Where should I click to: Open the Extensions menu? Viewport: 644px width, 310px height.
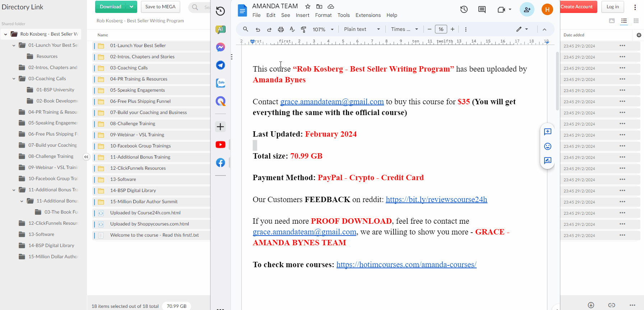(368, 15)
